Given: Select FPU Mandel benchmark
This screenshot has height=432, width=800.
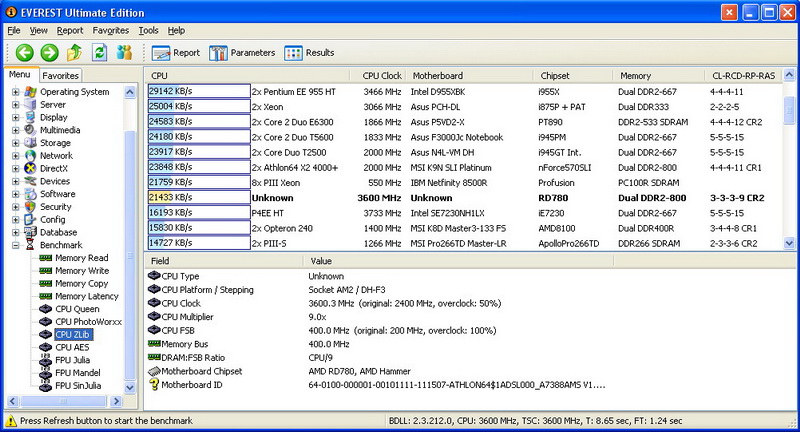Looking at the screenshot, I should (78, 373).
